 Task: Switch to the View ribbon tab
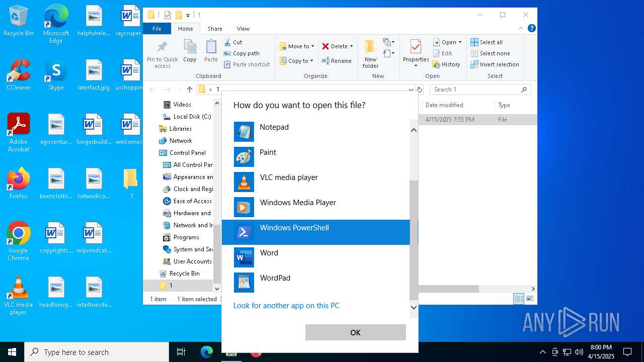pos(243,29)
